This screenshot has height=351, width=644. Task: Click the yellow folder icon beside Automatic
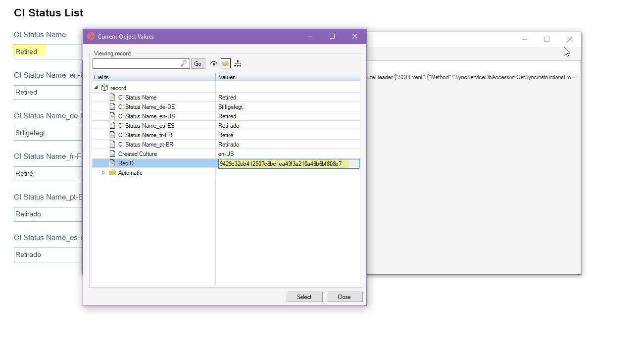(112, 173)
